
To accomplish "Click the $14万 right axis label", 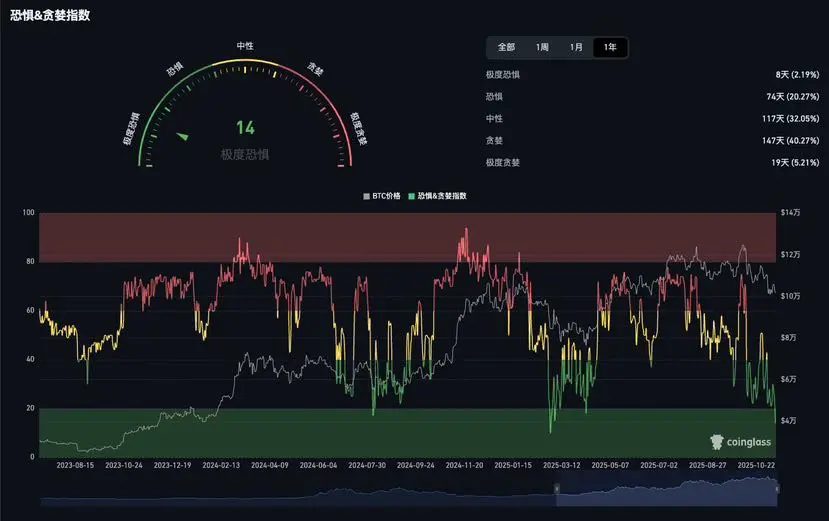I will click(790, 213).
